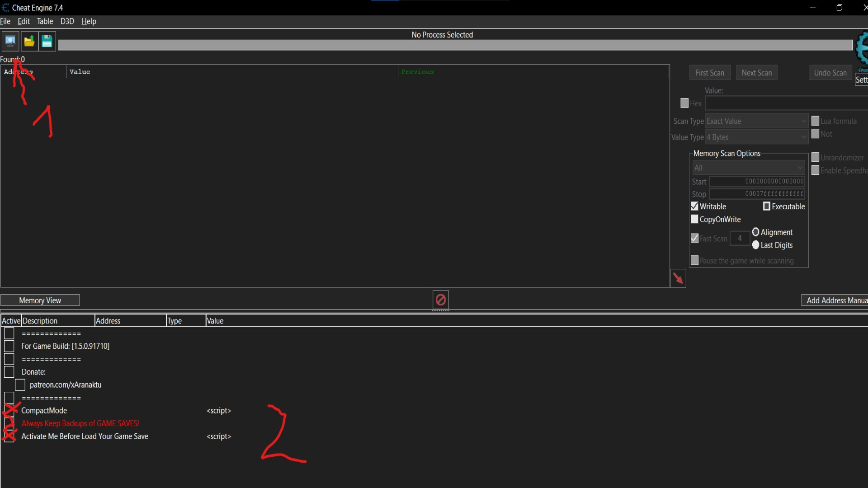The width and height of the screenshot is (868, 488).
Task: Restore down the window
Action: click(x=839, y=8)
